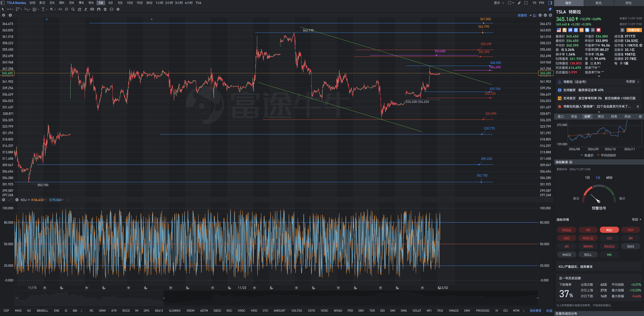This screenshot has height=316, width=644.
Task: Open main chart settings gear icon
Action: pyautogui.click(x=3, y=15)
